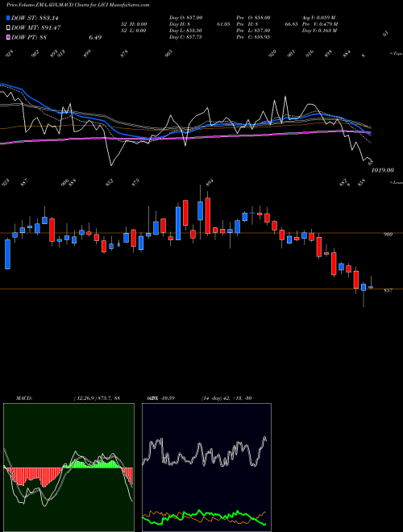Screen dimensions: 403x532
Task: Click the 52 L low value text
Action: (x=134, y=31)
